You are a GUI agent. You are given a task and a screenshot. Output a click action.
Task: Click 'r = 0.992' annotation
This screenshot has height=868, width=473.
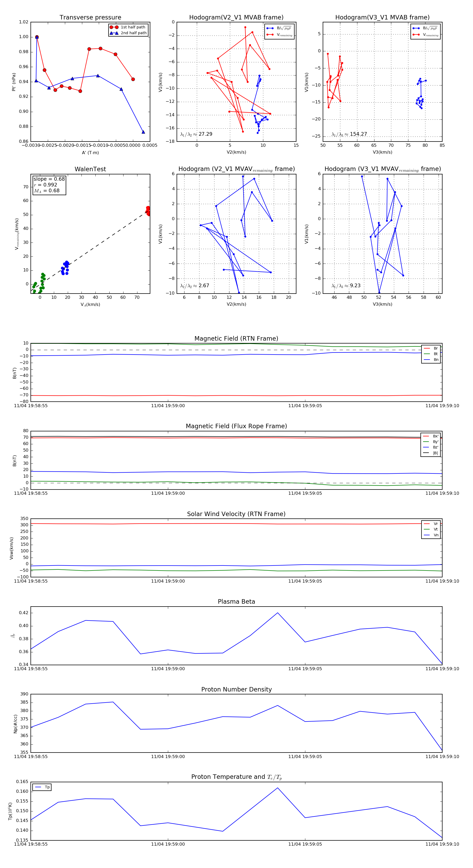click(45, 185)
